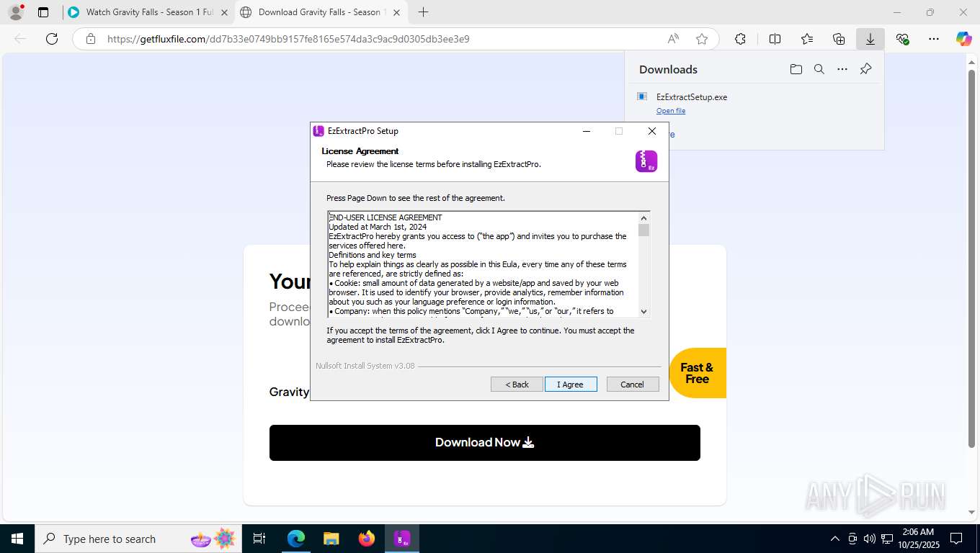Open the Favorites list
This screenshot has height=553, width=980.
click(807, 39)
